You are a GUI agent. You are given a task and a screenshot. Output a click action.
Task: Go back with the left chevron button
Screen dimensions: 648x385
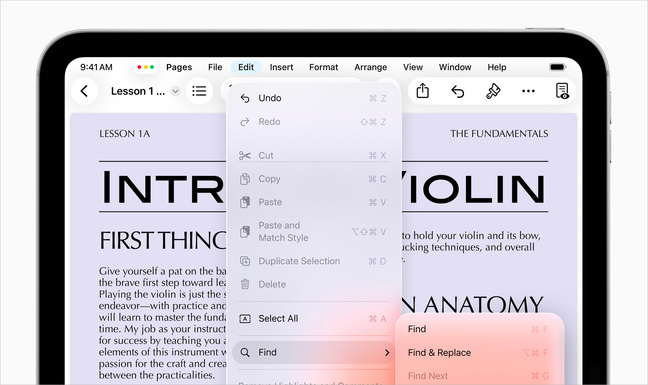click(x=84, y=91)
